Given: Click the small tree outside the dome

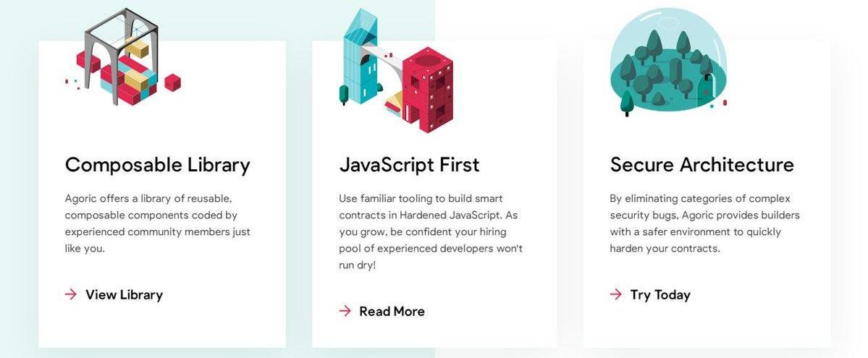Looking at the screenshot, I should point(627,103).
